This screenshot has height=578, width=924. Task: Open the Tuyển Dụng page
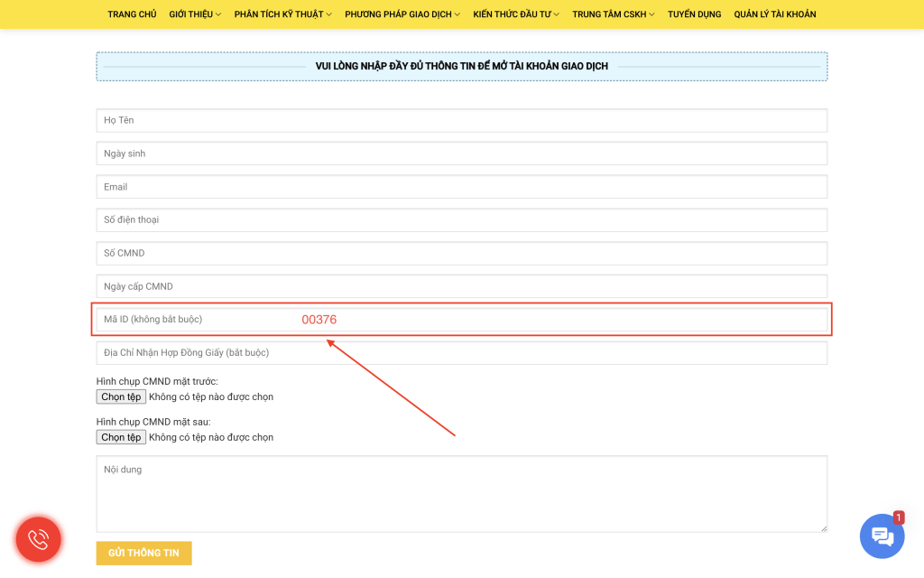coord(694,14)
